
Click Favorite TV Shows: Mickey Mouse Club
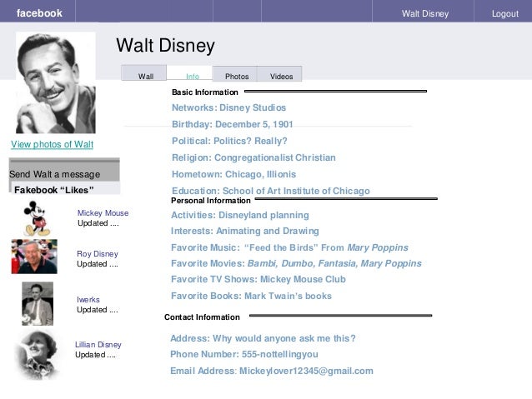pyautogui.click(x=258, y=279)
